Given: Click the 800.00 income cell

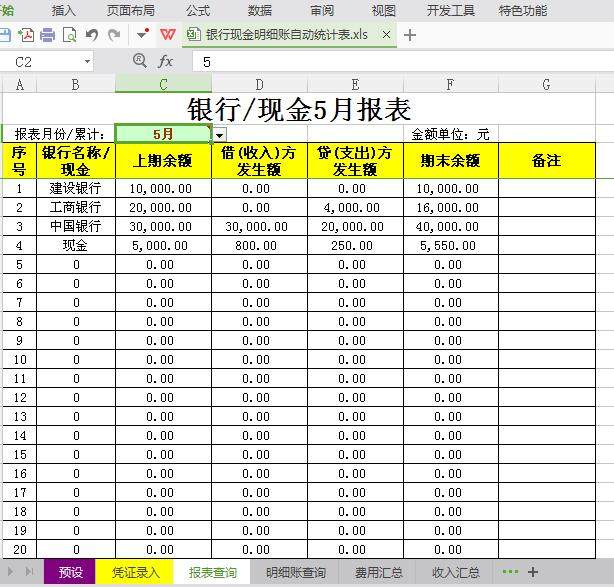Looking at the screenshot, I should [259, 246].
